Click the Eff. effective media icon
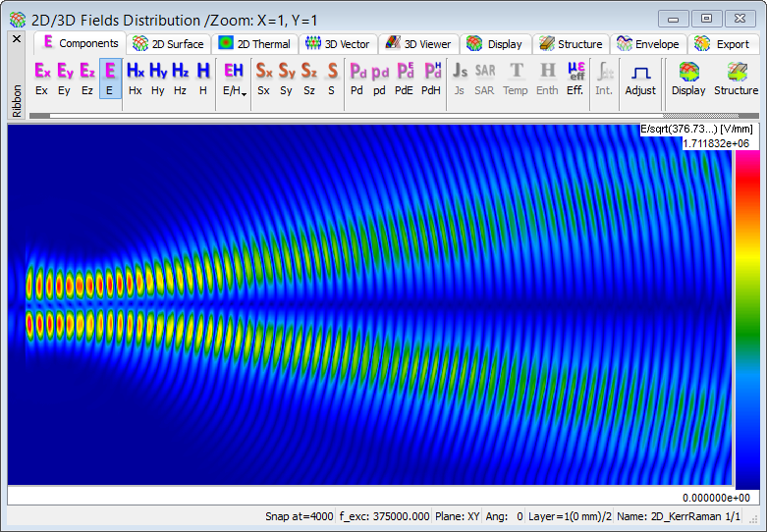The width and height of the screenshot is (767, 532). click(x=576, y=78)
